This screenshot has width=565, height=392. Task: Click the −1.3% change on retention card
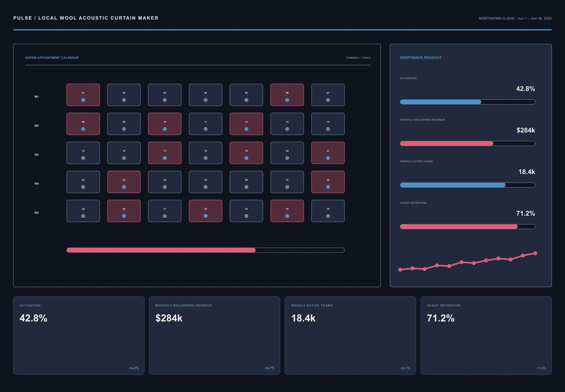click(541, 368)
